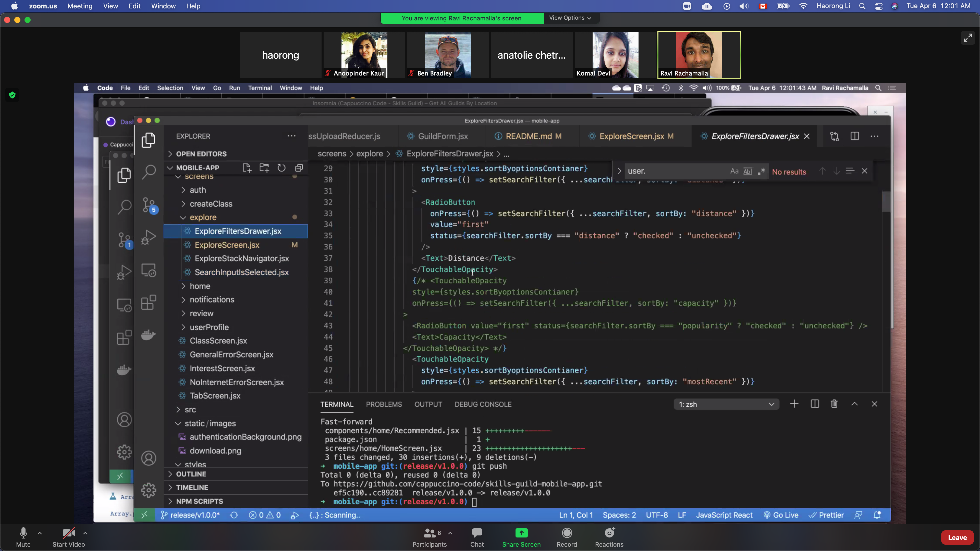Image resolution: width=980 pixels, height=551 pixels.
Task: Click Go Live in the status bar
Action: tap(781, 515)
